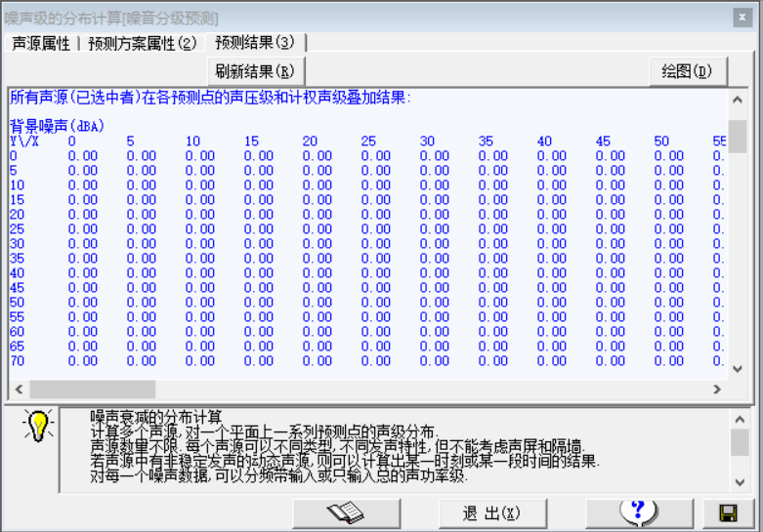The height and width of the screenshot is (532, 763).
Task: Click the horizontal scrollbar thumb
Action: point(93,389)
